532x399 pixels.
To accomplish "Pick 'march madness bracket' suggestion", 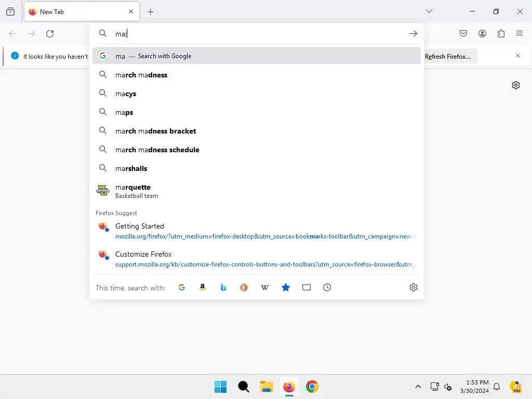I will click(257, 131).
